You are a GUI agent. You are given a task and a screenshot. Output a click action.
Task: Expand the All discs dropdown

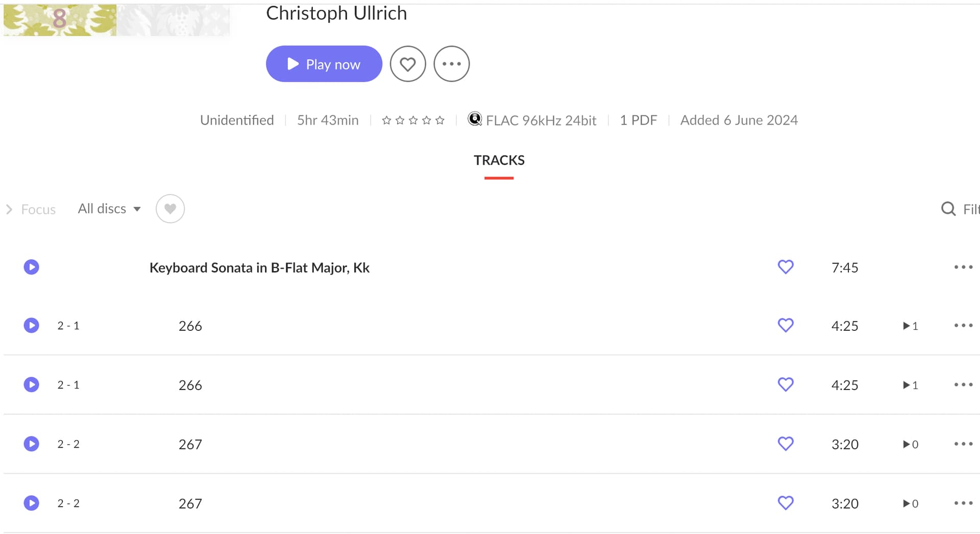[109, 209]
